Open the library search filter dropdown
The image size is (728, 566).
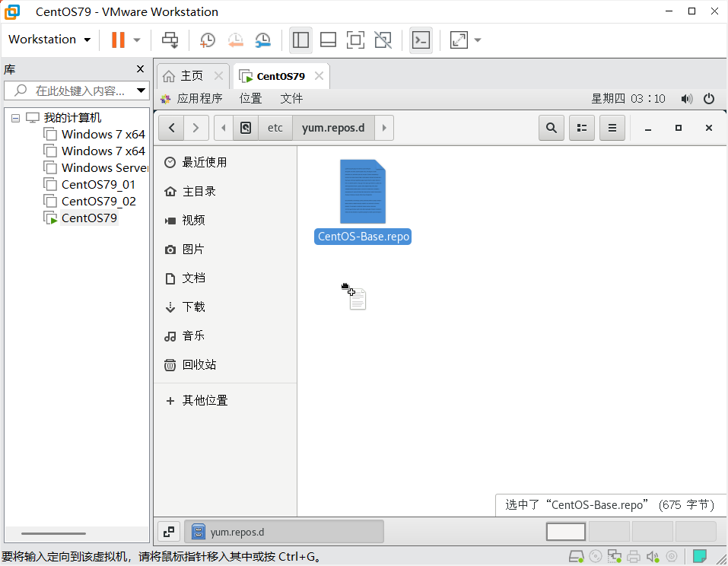coord(141,91)
